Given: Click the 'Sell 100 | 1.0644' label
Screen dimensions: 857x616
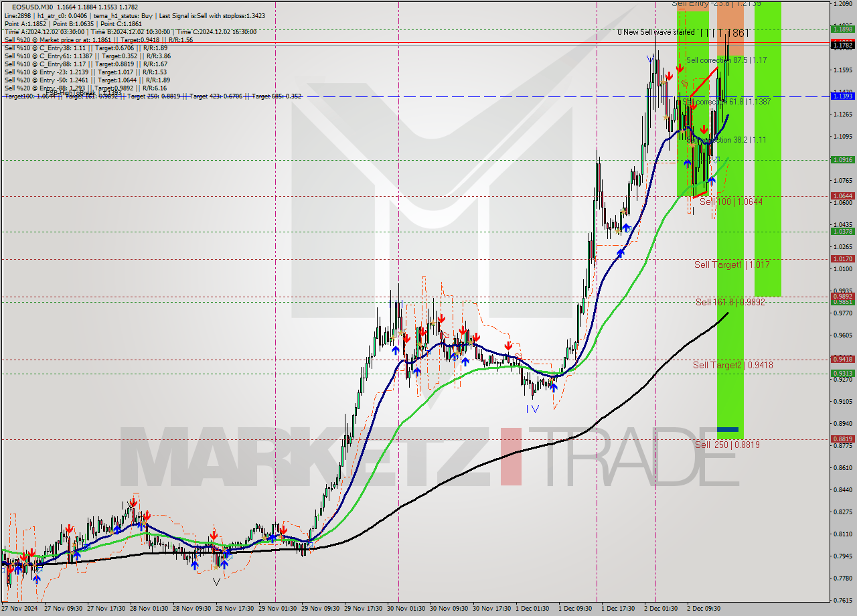Looking at the screenshot, I should point(731,202).
